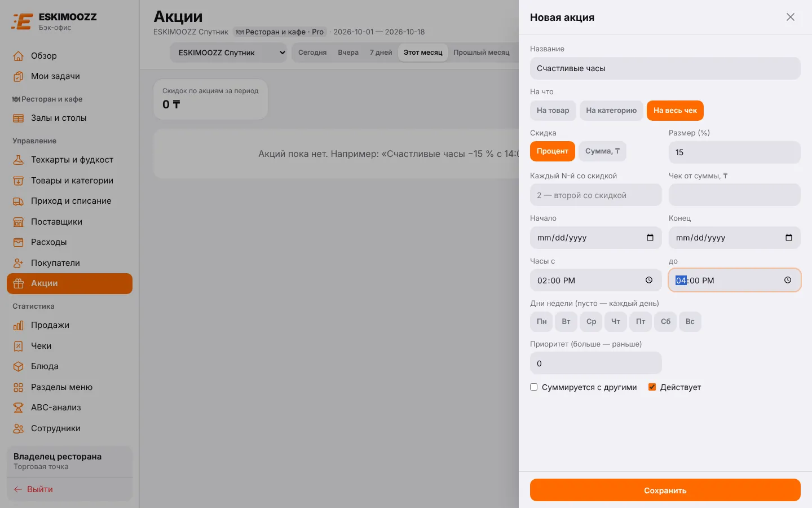Click the Блюда cube icon
This screenshot has width=812, height=508.
click(19, 366)
